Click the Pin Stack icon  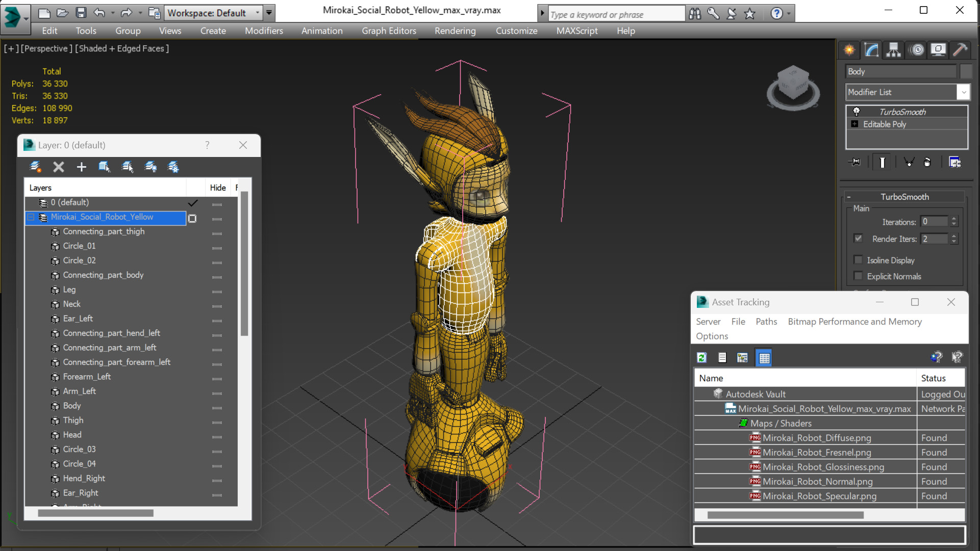coord(855,162)
